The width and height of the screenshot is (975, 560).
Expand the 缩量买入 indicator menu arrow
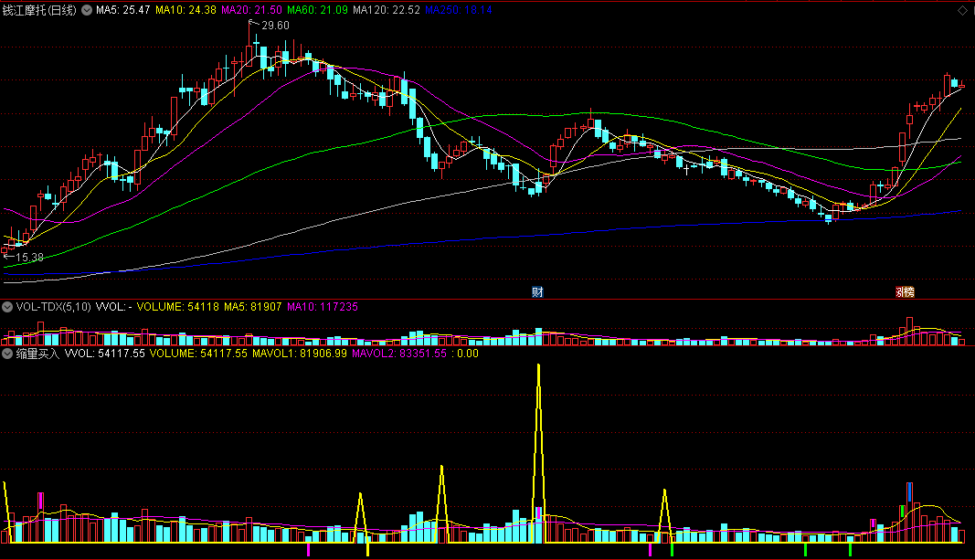point(7,354)
